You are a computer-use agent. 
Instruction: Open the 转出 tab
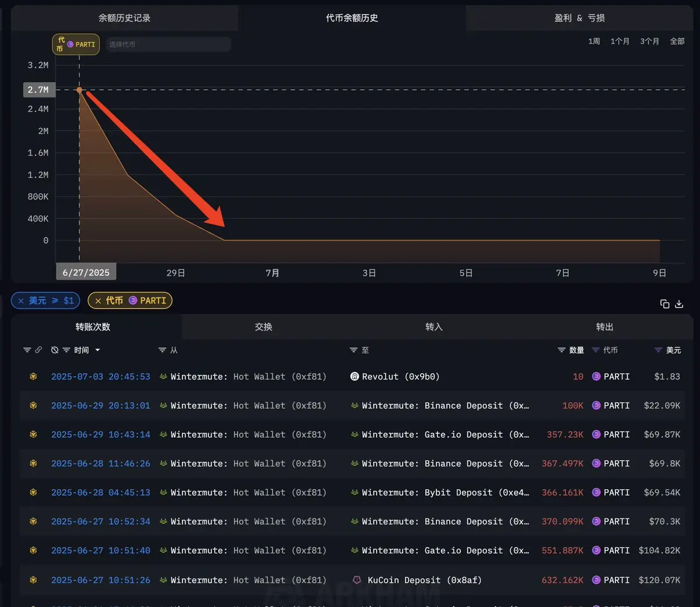605,327
